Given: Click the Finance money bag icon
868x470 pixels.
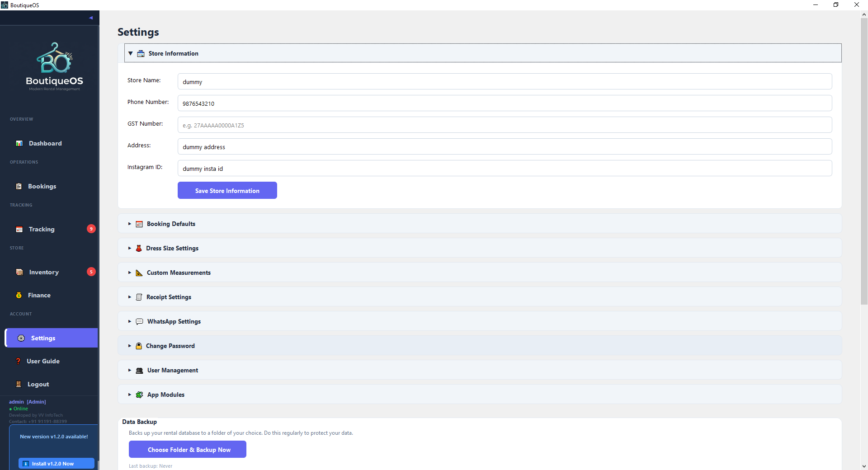Looking at the screenshot, I should pos(19,295).
